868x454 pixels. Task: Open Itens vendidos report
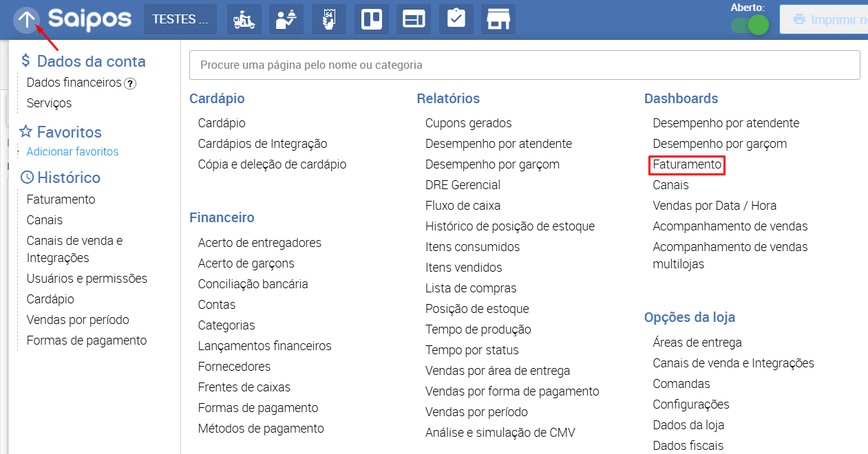click(x=463, y=268)
